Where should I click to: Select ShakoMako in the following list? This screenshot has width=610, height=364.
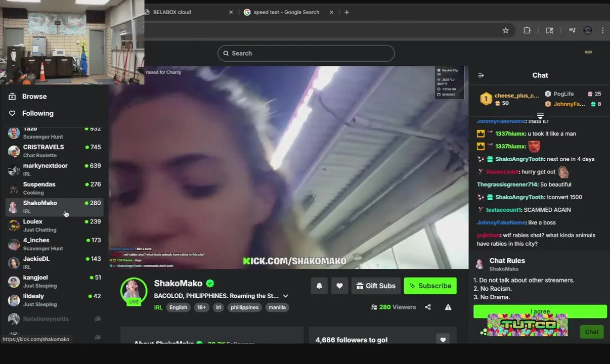click(55, 207)
